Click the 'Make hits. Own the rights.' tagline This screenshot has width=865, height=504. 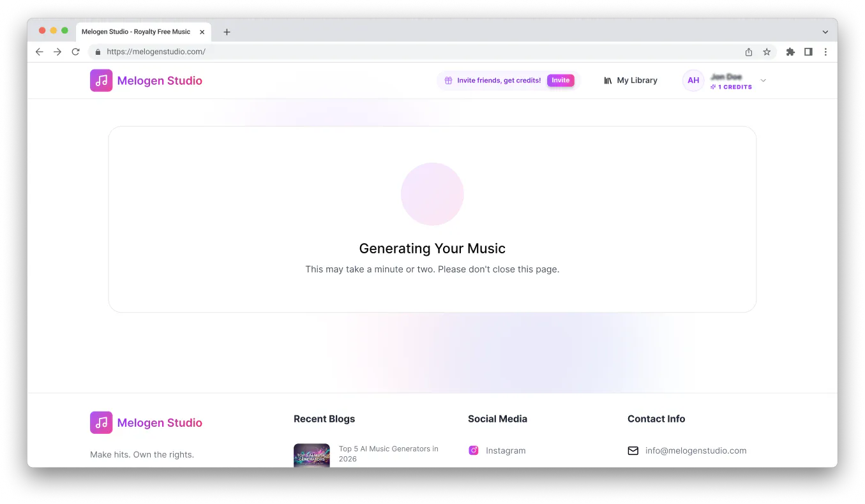click(142, 455)
